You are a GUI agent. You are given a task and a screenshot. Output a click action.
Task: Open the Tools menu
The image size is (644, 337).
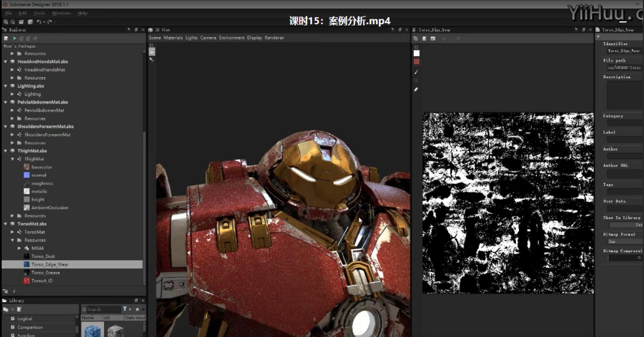tap(39, 13)
